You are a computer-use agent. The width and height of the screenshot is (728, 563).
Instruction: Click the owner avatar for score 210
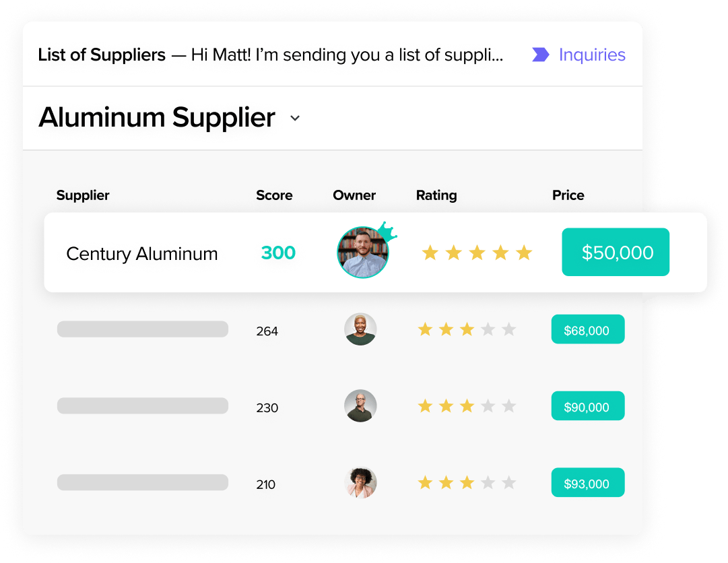click(x=360, y=482)
